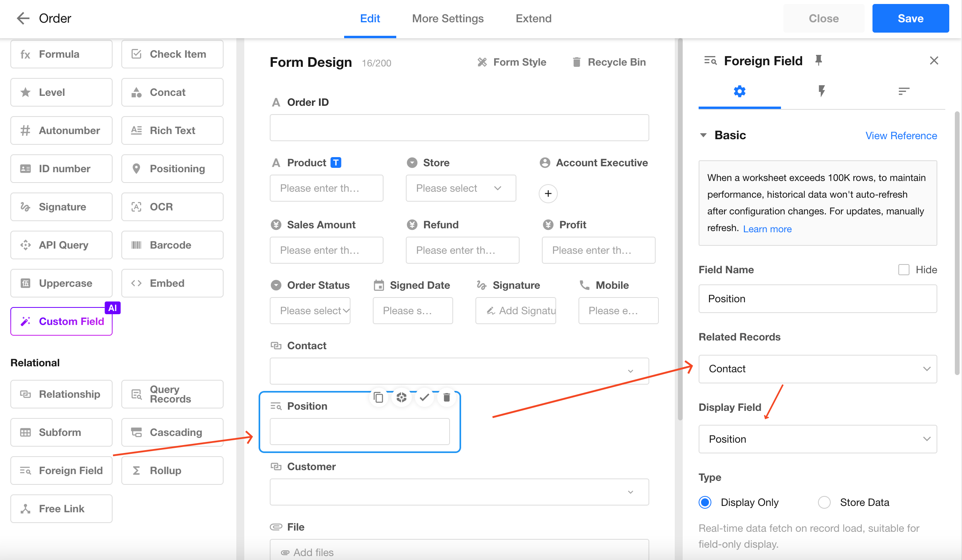Open the Customer relationship dropdown
The width and height of the screenshot is (962, 560).
point(459,492)
